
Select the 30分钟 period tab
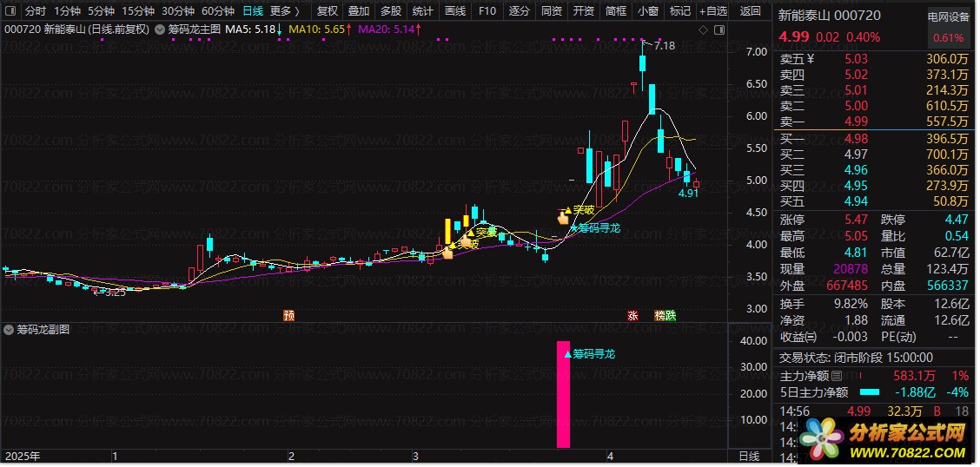[x=178, y=10]
